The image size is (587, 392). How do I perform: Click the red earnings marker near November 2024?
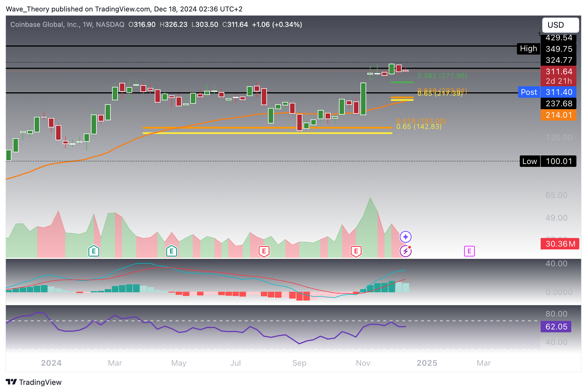tap(356, 251)
